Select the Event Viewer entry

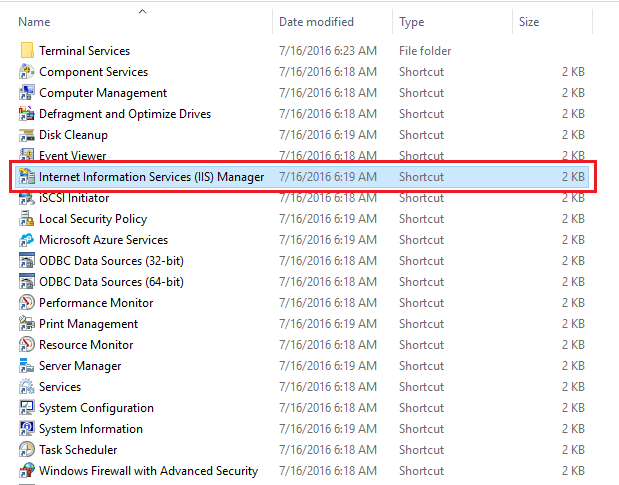73,155
